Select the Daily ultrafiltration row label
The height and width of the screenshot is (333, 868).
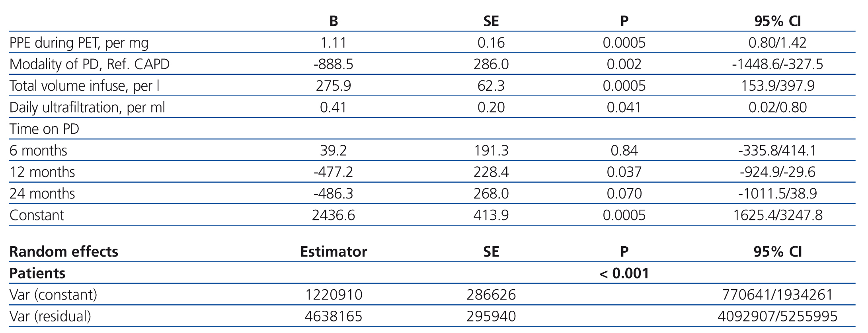[x=87, y=107]
